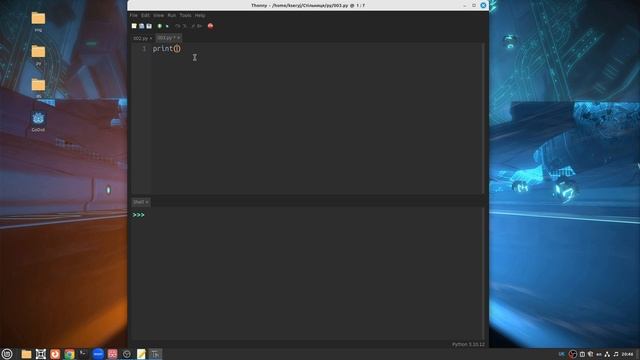Click the Step over toolbar icon
Screen dimensions: 640x360
(x=178, y=26)
